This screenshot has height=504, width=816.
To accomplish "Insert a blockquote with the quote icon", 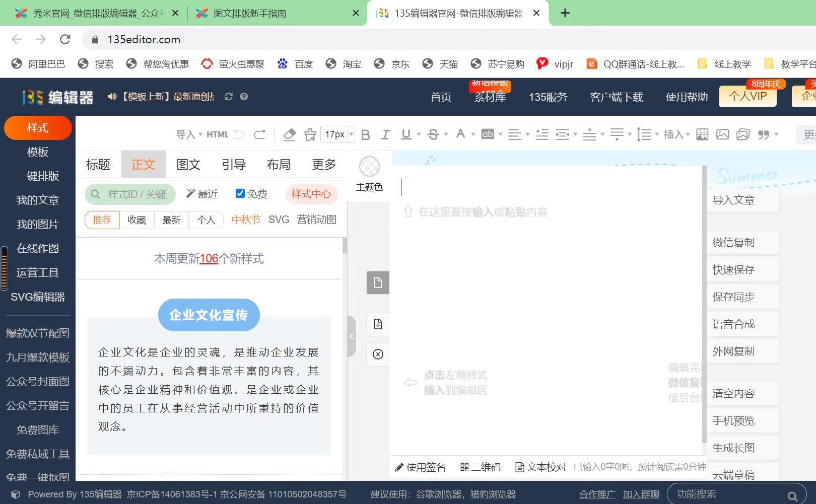I will 763,134.
